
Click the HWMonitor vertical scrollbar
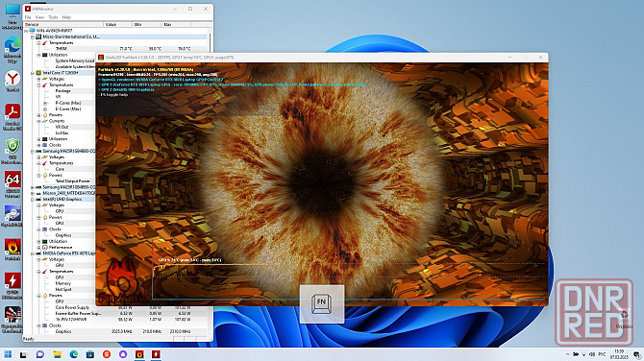coord(211,41)
